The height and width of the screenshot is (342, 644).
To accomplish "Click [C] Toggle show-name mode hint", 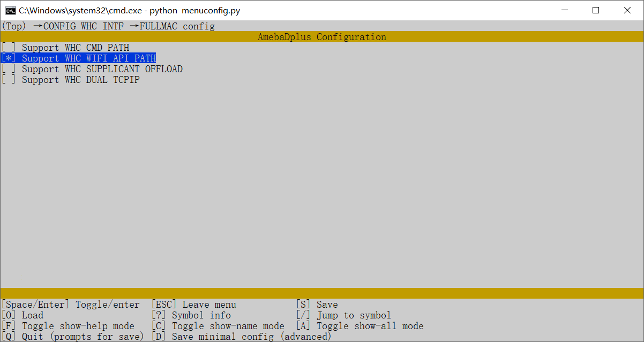I will coord(218,326).
